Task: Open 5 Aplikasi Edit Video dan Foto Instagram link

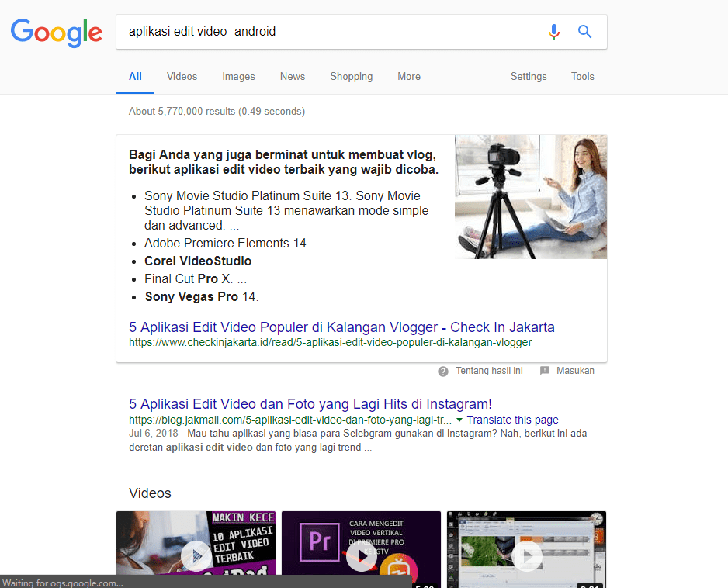Action: click(x=310, y=404)
